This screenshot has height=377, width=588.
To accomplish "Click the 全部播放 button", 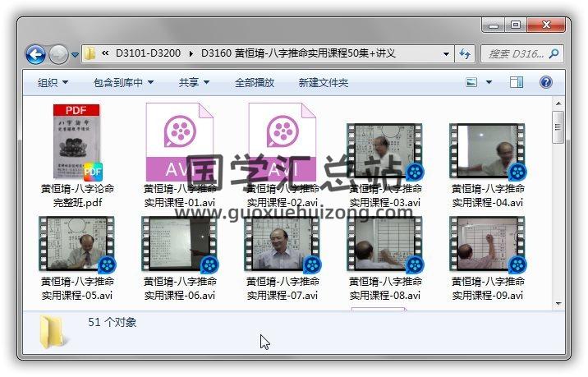I will 255,82.
